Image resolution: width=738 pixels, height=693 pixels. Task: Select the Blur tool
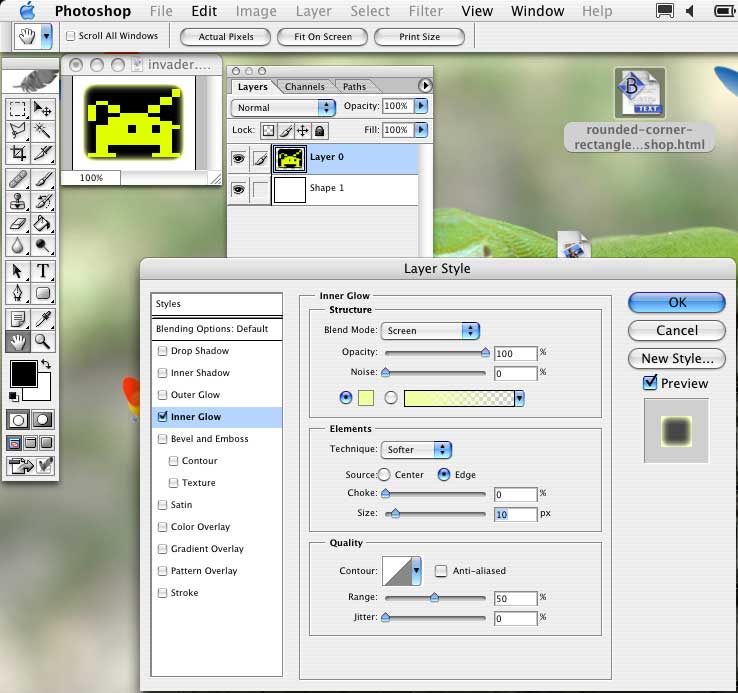pyautogui.click(x=18, y=245)
